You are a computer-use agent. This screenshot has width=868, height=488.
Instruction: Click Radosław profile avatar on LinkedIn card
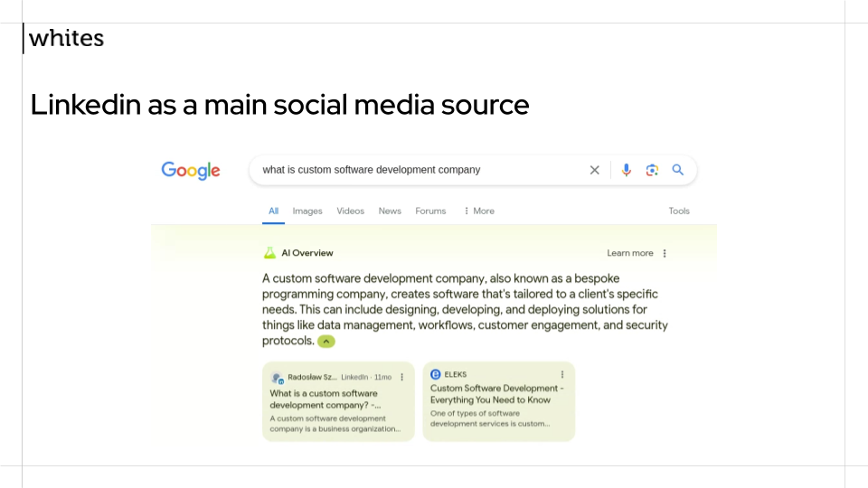(x=277, y=378)
